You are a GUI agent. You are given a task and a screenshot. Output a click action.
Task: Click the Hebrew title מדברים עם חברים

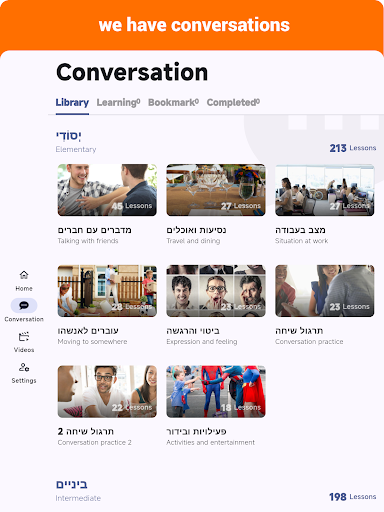click(x=95, y=230)
